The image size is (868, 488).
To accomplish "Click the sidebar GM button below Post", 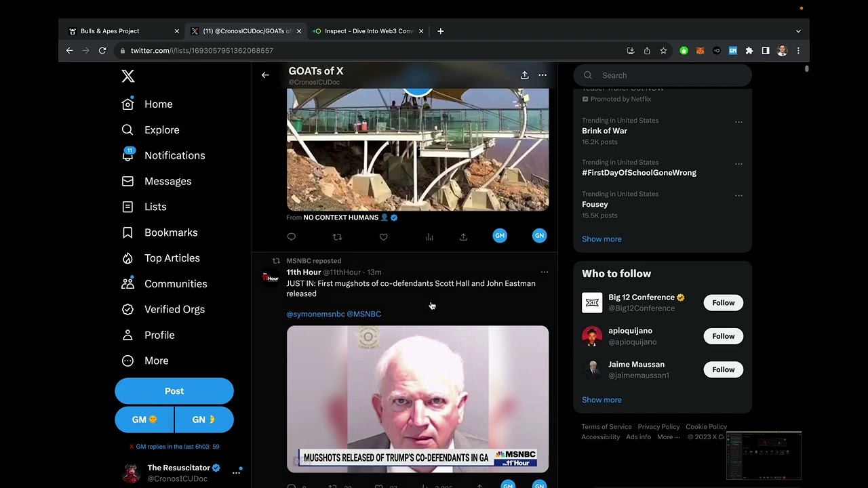I will click(144, 420).
